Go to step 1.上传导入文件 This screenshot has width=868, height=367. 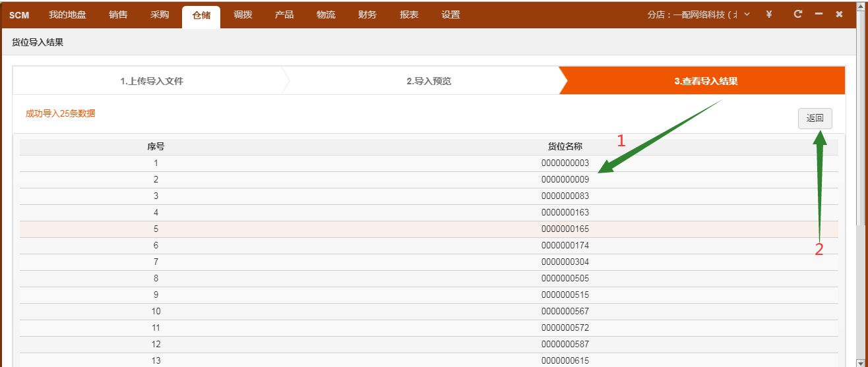[x=152, y=81]
